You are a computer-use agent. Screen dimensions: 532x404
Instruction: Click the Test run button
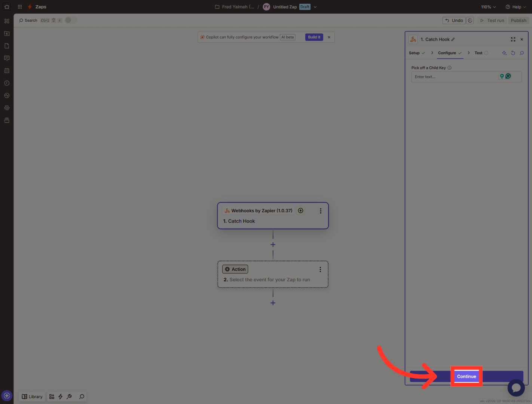(492, 21)
